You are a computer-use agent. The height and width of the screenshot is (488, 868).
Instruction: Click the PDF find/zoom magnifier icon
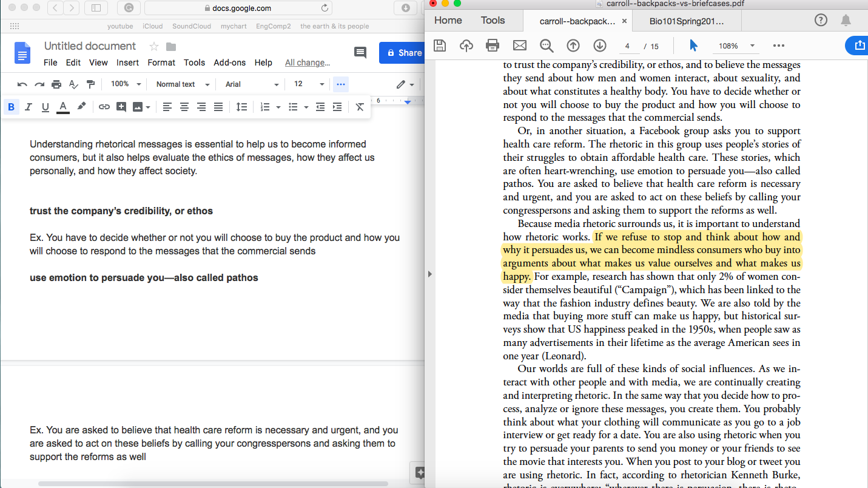[547, 46]
